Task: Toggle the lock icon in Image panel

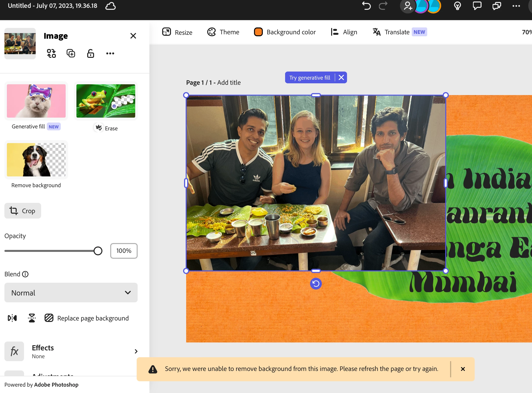Action: click(x=91, y=53)
